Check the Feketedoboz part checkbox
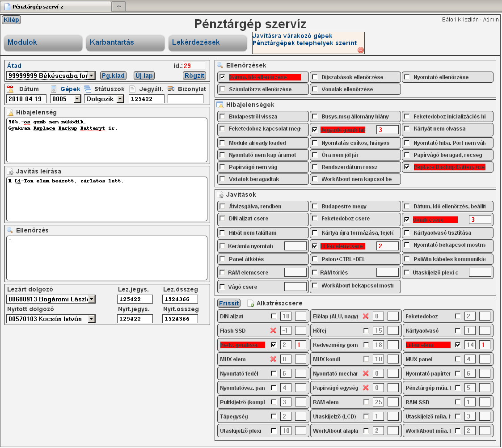Image resolution: width=502 pixels, height=448 pixels. pos(458,317)
